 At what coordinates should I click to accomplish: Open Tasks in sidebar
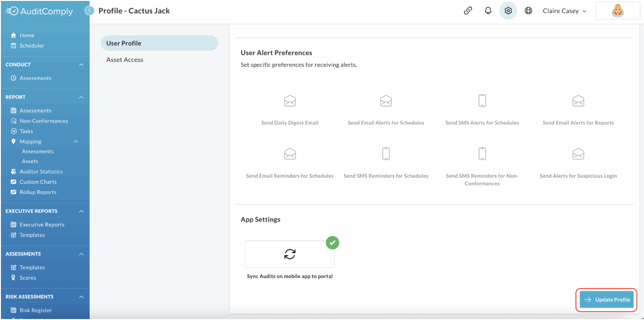click(x=26, y=131)
